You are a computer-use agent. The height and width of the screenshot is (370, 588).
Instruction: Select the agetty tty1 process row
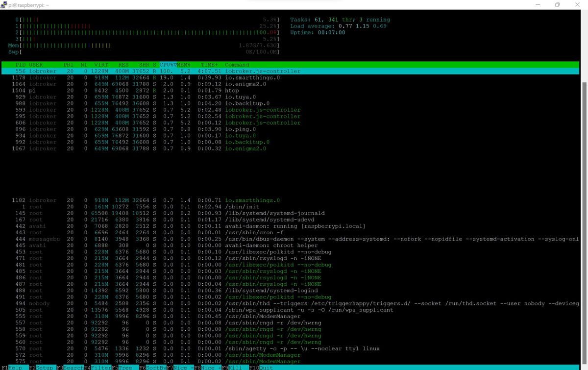click(290, 348)
